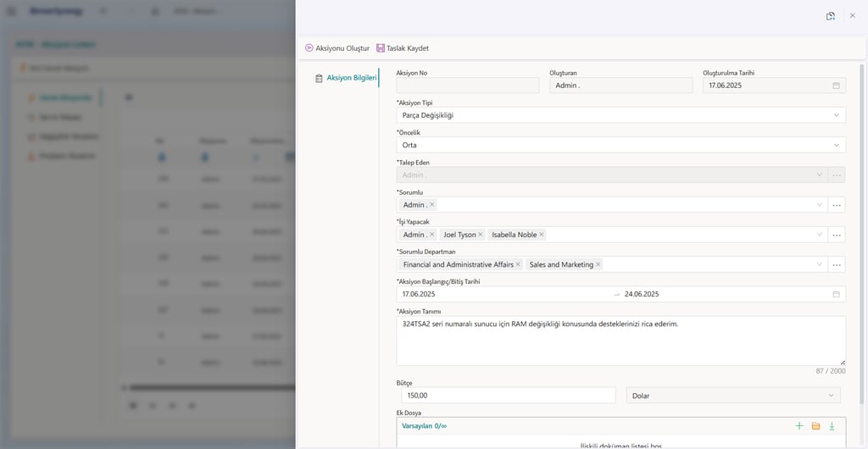Remove Admin tag from Sorumlu field
This screenshot has width=868, height=449.
432,205
